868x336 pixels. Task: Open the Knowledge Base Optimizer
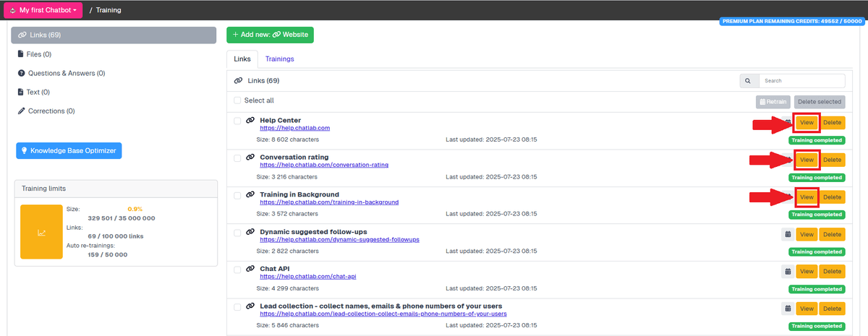(x=69, y=150)
